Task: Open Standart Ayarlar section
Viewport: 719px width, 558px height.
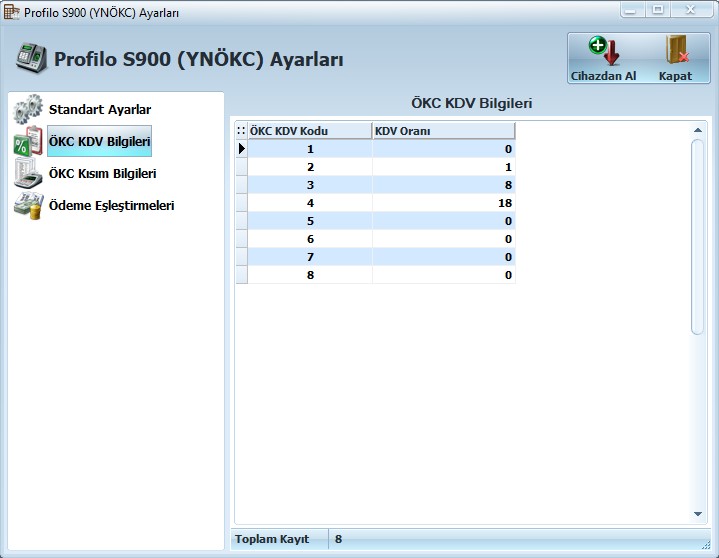Action: coord(100,110)
